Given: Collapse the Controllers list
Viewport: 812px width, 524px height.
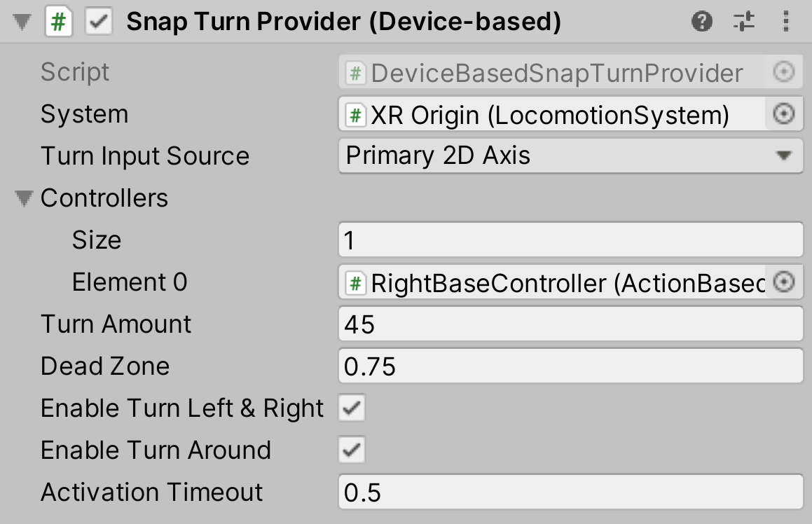Looking at the screenshot, I should [25, 198].
